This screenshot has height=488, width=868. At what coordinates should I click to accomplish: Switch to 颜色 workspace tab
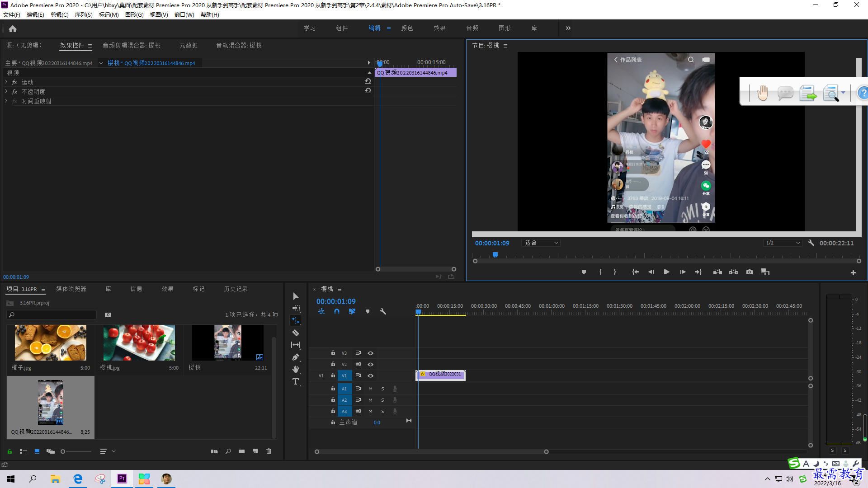(x=407, y=28)
